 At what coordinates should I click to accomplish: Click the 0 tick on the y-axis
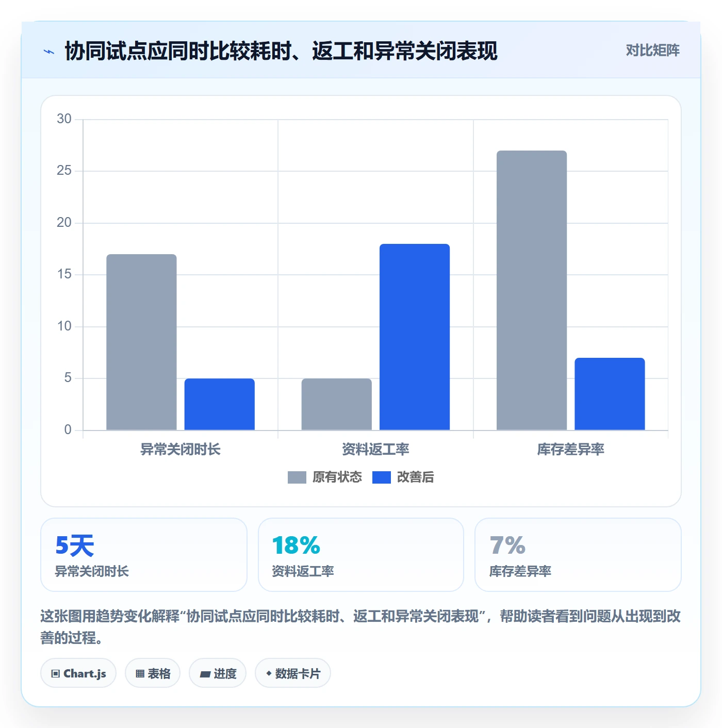tap(68, 430)
